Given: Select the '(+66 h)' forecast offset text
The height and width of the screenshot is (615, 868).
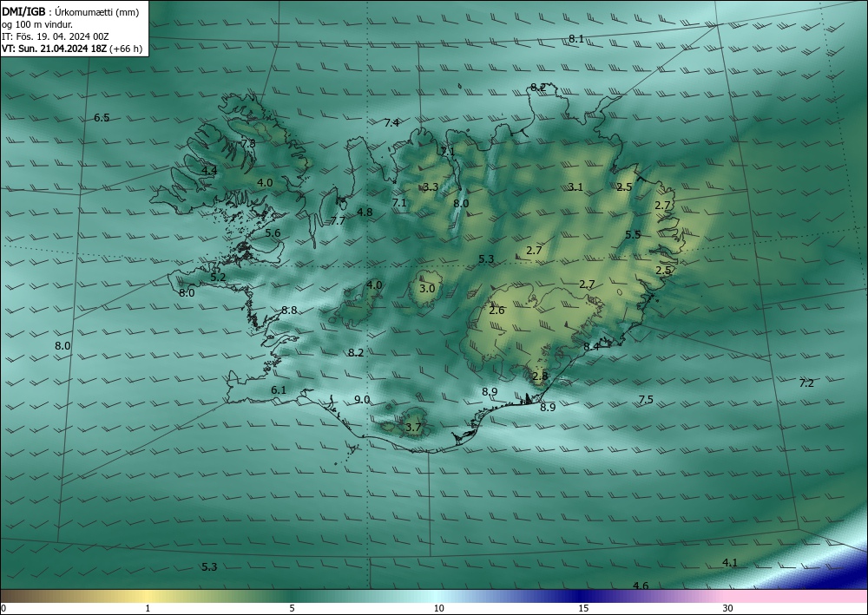Looking at the screenshot, I should tap(126, 49).
